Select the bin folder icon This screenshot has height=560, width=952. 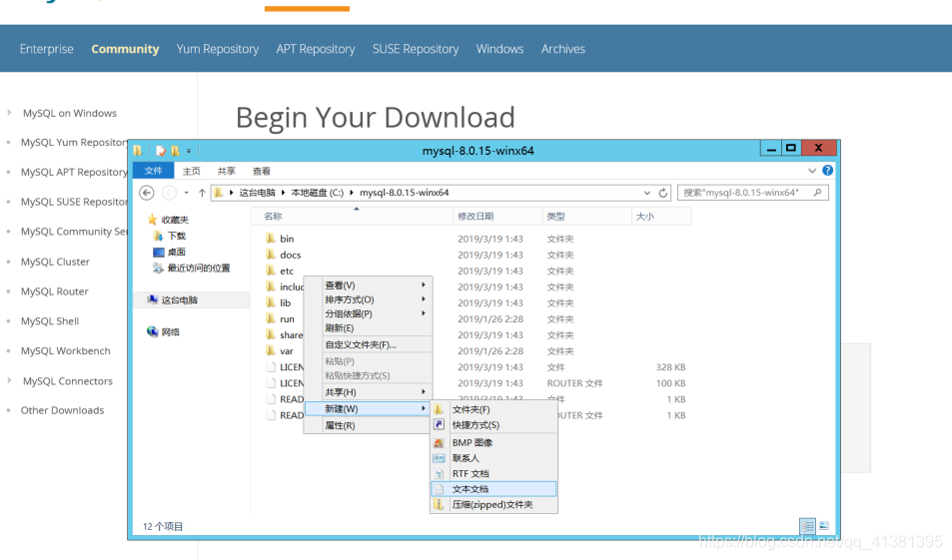coord(271,239)
